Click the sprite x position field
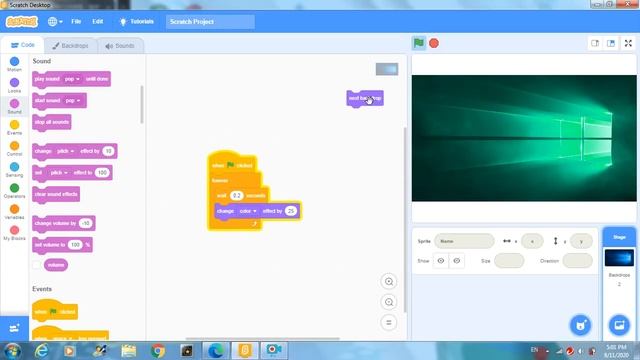Viewport: 640px width, 360px height. (x=532, y=241)
